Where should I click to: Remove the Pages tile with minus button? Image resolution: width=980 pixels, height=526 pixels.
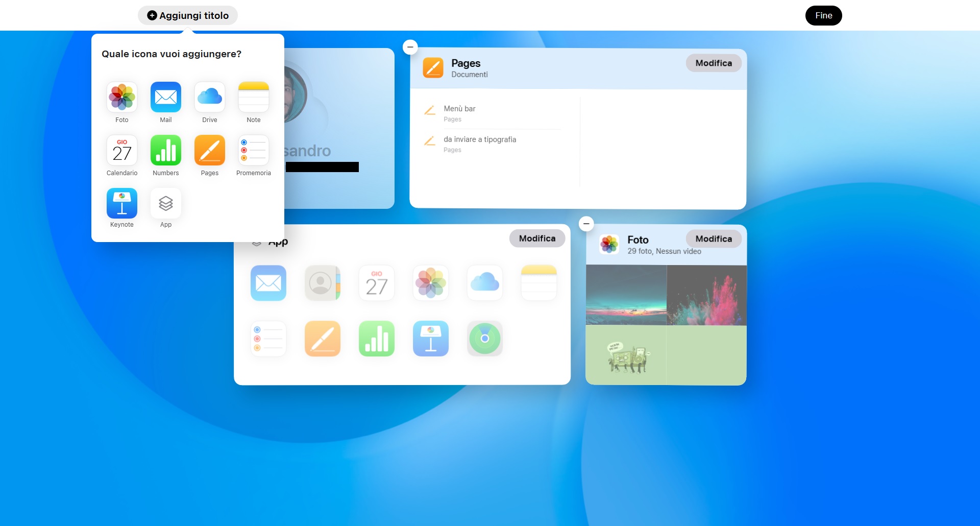410,47
